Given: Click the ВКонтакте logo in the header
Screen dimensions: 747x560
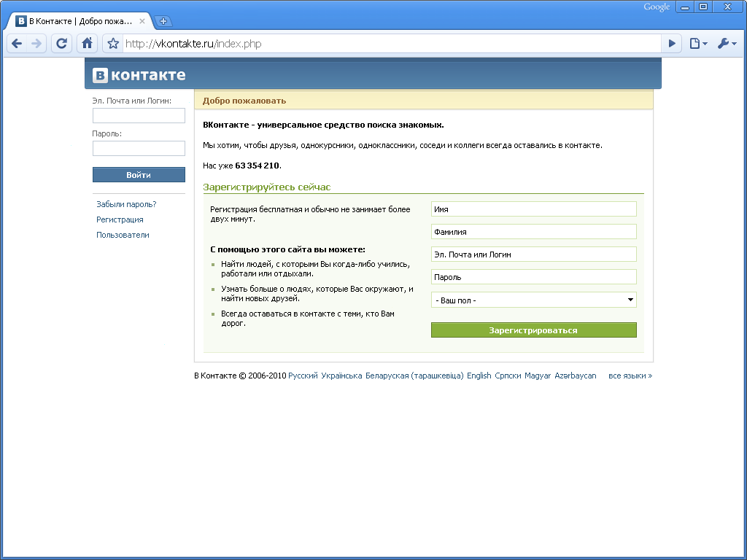Looking at the screenshot, I should pyautogui.click(x=139, y=75).
